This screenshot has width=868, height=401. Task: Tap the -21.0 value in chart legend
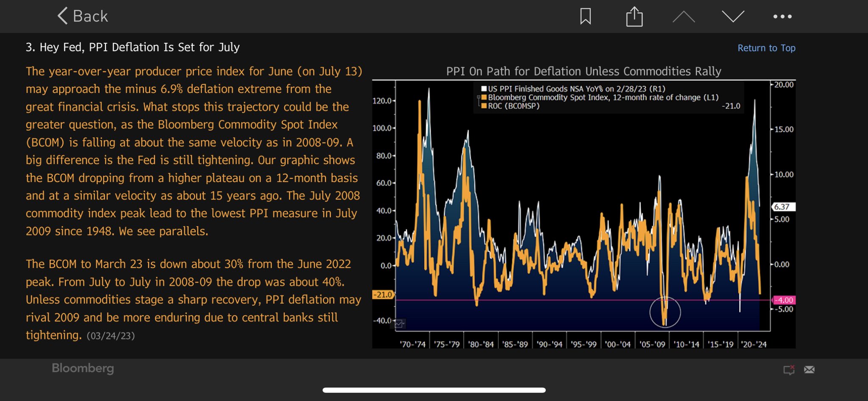731,106
